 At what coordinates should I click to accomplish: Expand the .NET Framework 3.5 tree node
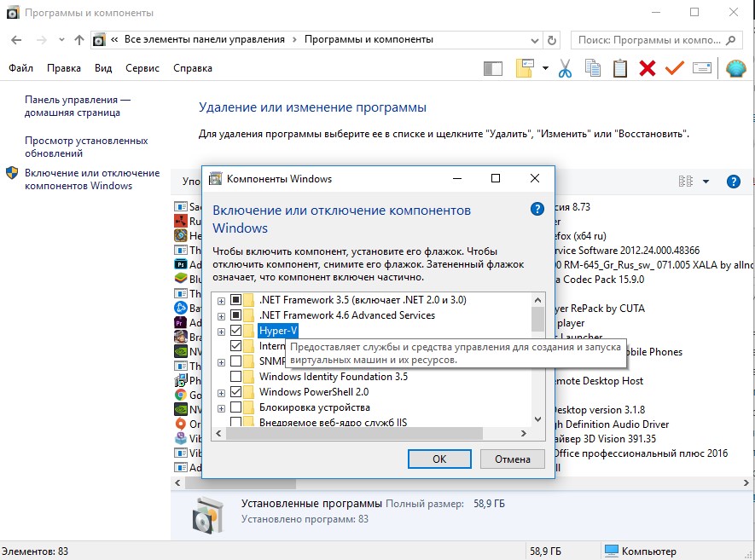(x=221, y=301)
